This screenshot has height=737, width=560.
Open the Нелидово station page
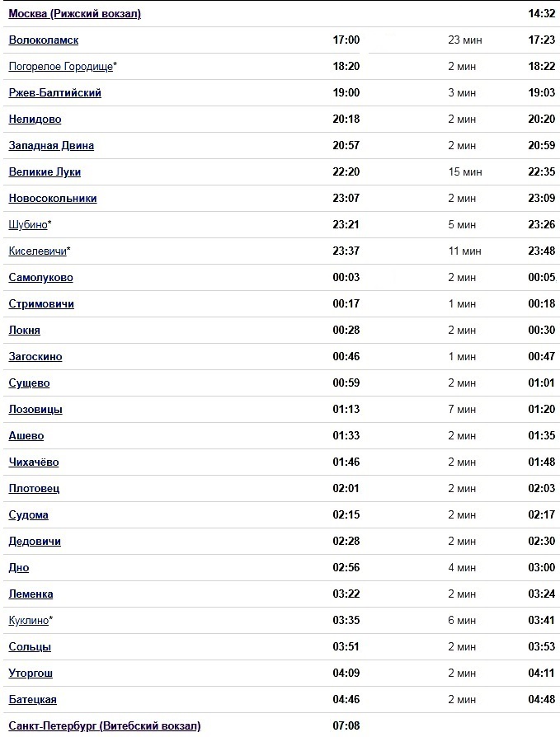(x=35, y=120)
